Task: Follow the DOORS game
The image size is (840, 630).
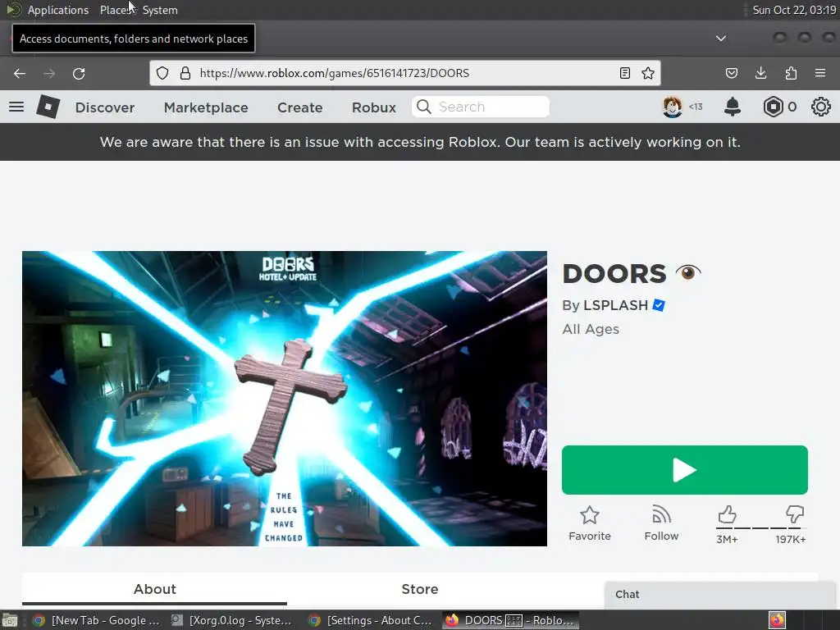Action: [x=662, y=523]
